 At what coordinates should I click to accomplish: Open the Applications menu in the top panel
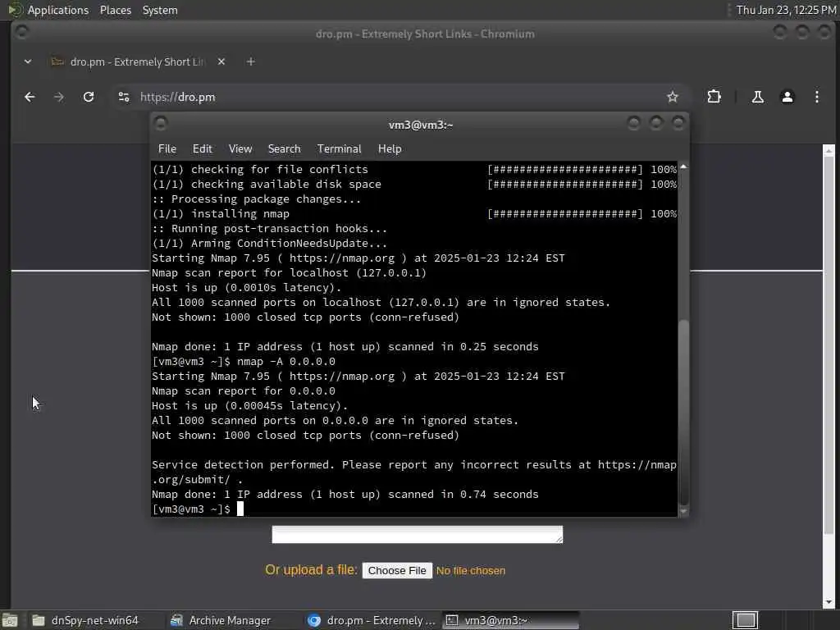[x=58, y=10]
